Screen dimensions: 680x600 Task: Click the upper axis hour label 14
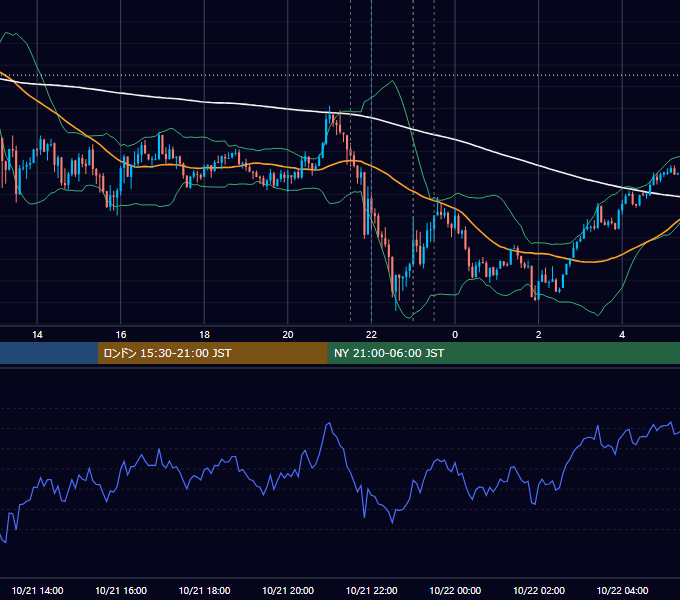(37, 335)
